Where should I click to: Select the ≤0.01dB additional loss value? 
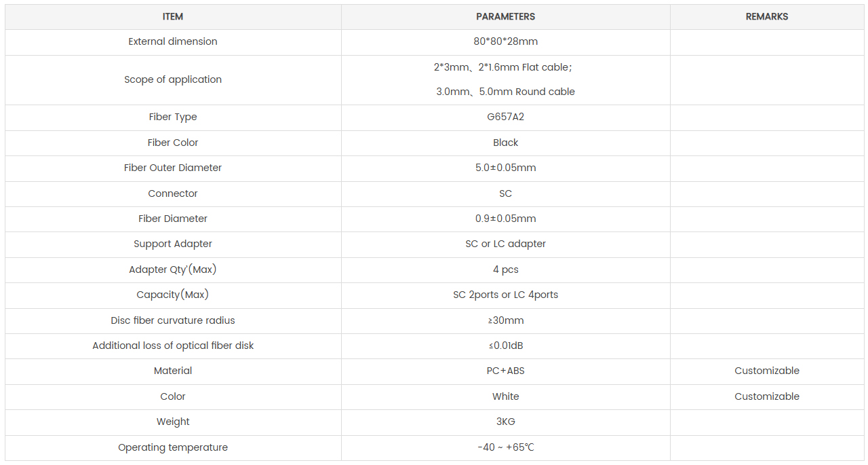[x=505, y=346]
